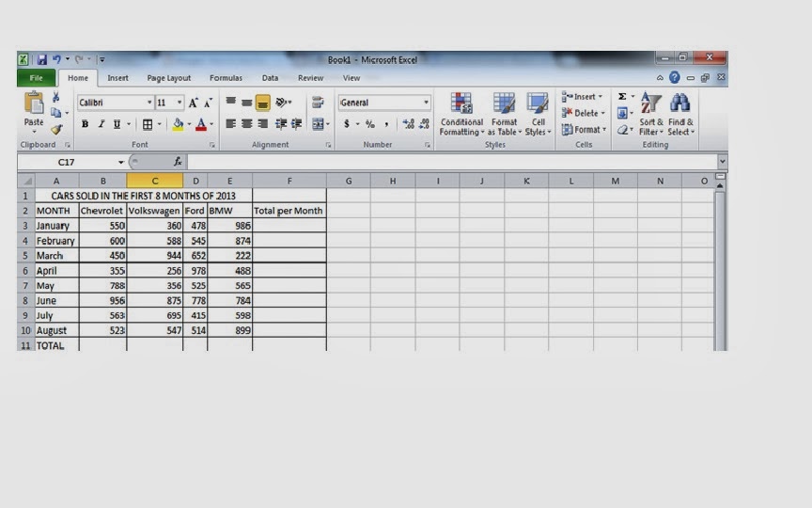This screenshot has height=508, width=812.
Task: Change text orientation with the angled ab icon
Action: tap(281, 103)
